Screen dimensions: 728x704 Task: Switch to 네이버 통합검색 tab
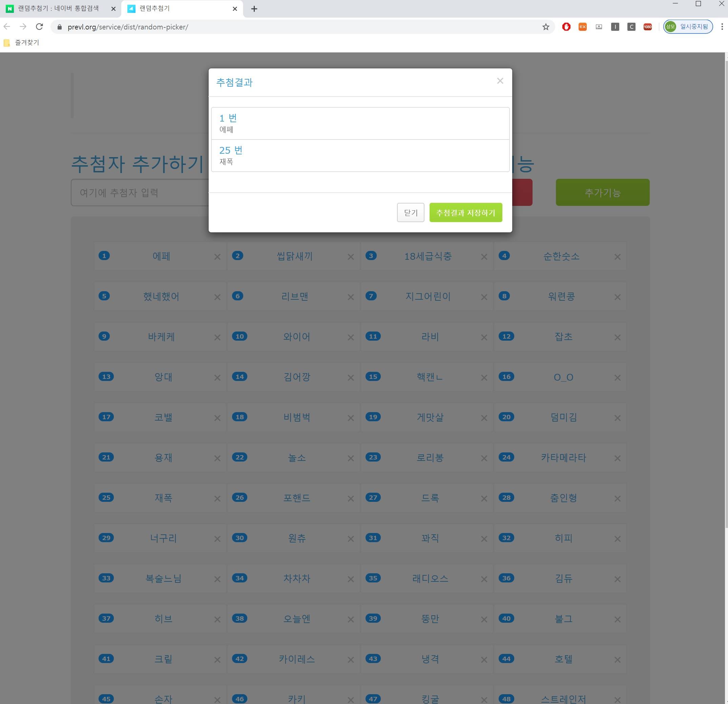point(58,8)
